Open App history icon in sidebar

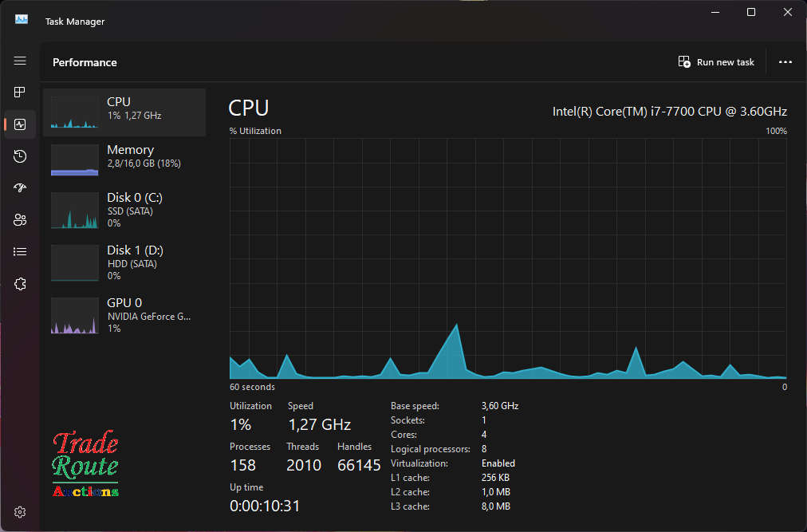point(20,156)
